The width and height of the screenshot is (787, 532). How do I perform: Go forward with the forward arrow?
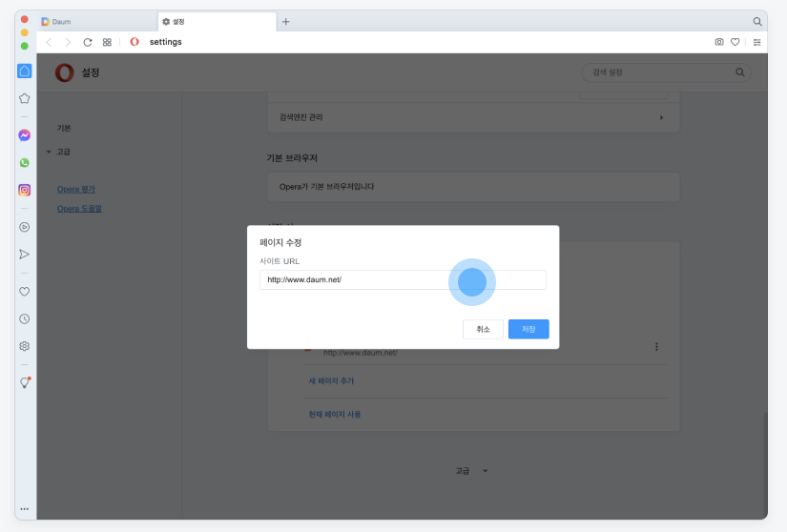(68, 42)
